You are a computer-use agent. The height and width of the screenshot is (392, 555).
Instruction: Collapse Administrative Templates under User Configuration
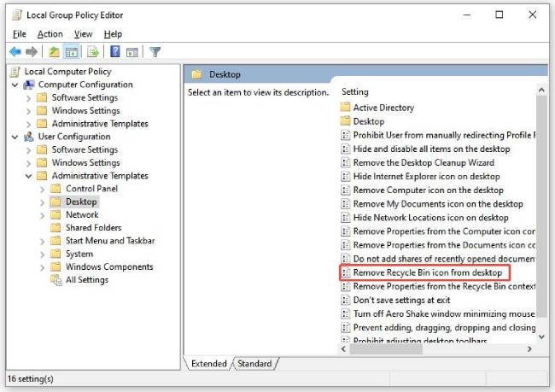pos(29,176)
